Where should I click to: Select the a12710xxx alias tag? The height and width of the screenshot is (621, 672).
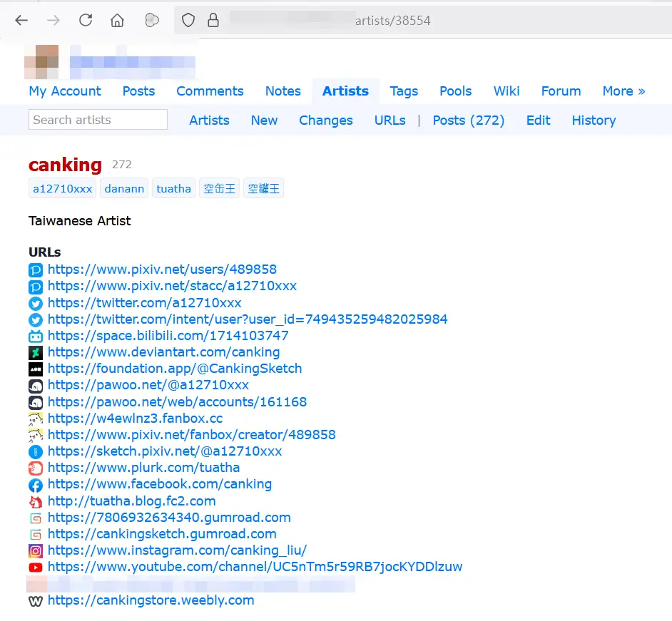63,188
